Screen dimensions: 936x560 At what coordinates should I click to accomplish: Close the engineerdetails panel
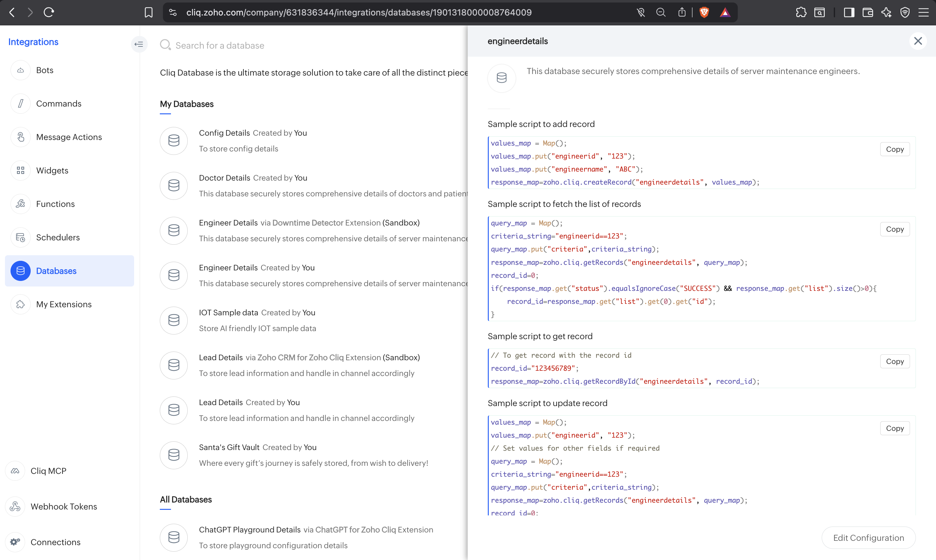point(918,41)
